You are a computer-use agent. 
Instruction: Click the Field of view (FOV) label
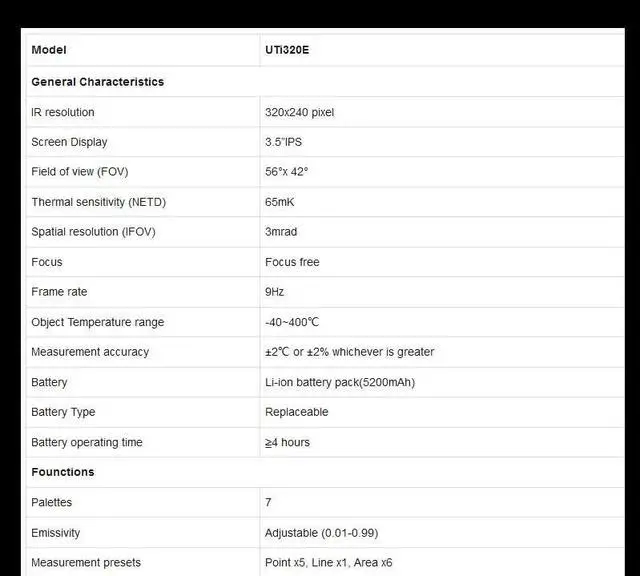pyautogui.click(x=79, y=172)
